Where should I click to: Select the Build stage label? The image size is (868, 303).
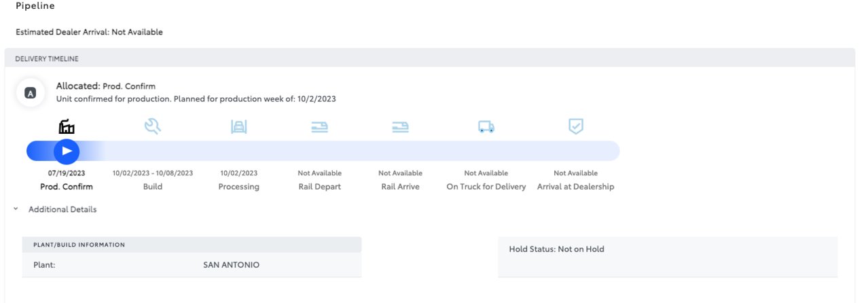coord(153,186)
